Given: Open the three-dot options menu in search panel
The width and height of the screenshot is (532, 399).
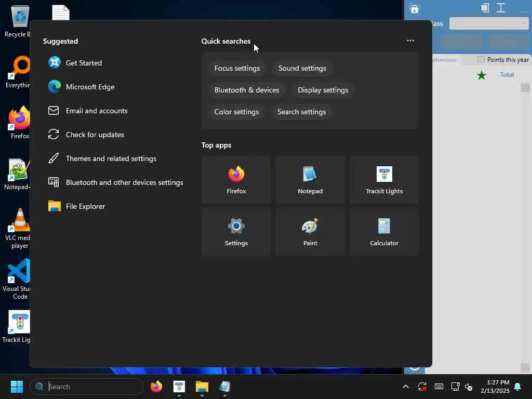Looking at the screenshot, I should coord(410,41).
